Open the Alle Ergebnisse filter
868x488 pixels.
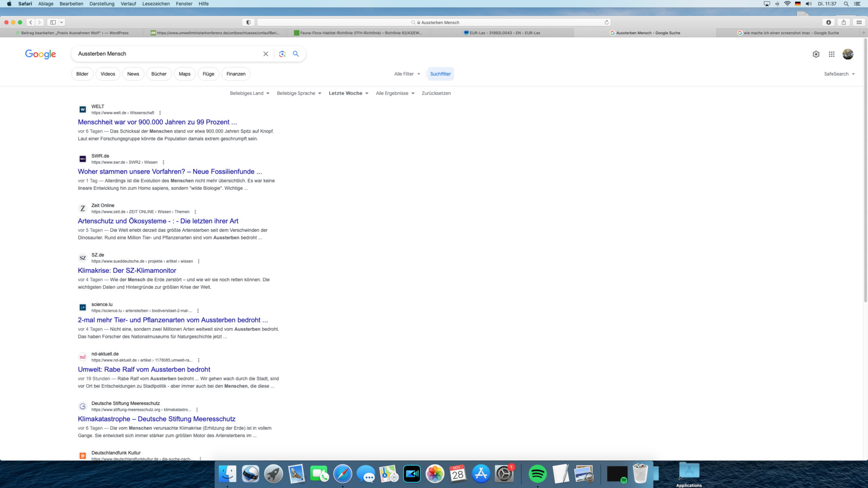tap(395, 93)
